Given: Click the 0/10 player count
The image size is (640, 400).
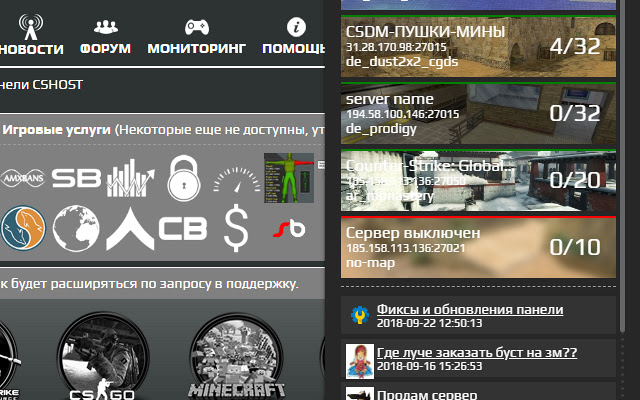Looking at the screenshot, I should click(575, 247).
